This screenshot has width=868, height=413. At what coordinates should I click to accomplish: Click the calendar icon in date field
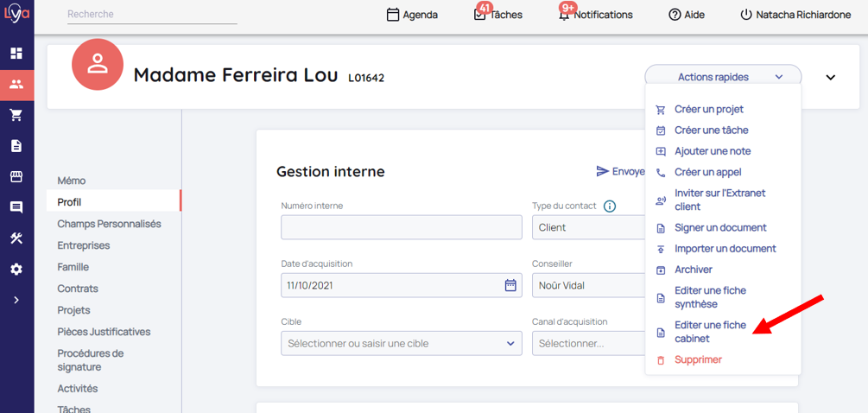(510, 285)
